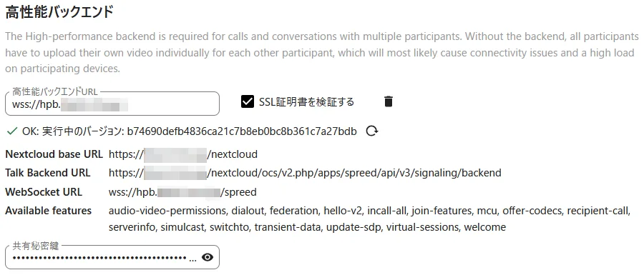
Task: Click the High-performance backend description paragraph
Action: click(322, 52)
